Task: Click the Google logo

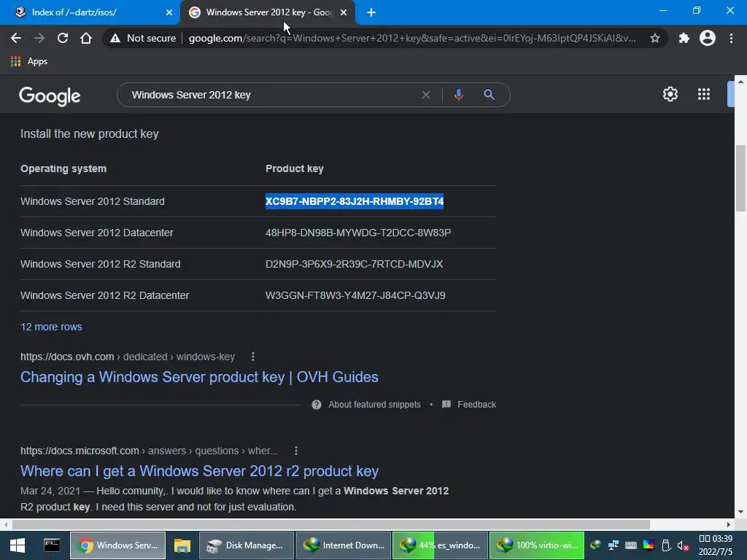Action: click(x=50, y=96)
